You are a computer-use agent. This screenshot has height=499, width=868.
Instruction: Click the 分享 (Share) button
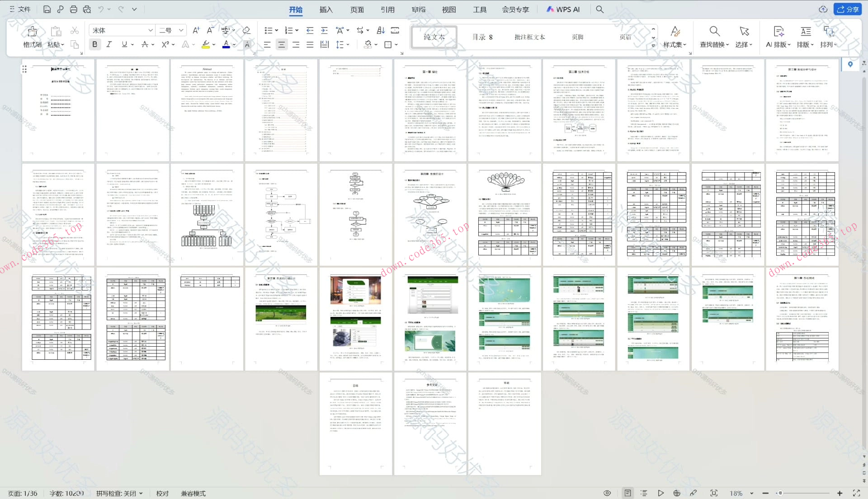[x=848, y=9]
